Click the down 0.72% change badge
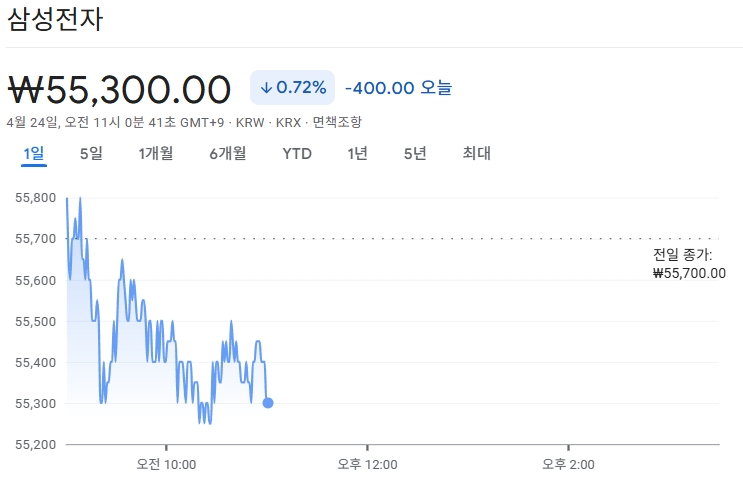The height and width of the screenshot is (482, 743). (x=292, y=88)
